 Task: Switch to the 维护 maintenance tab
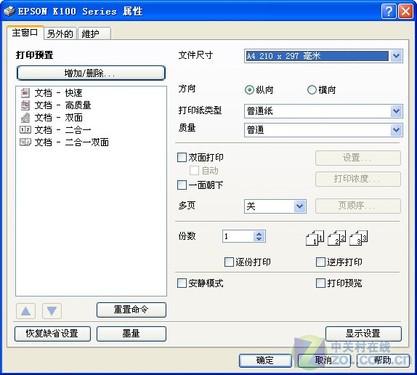(94, 34)
